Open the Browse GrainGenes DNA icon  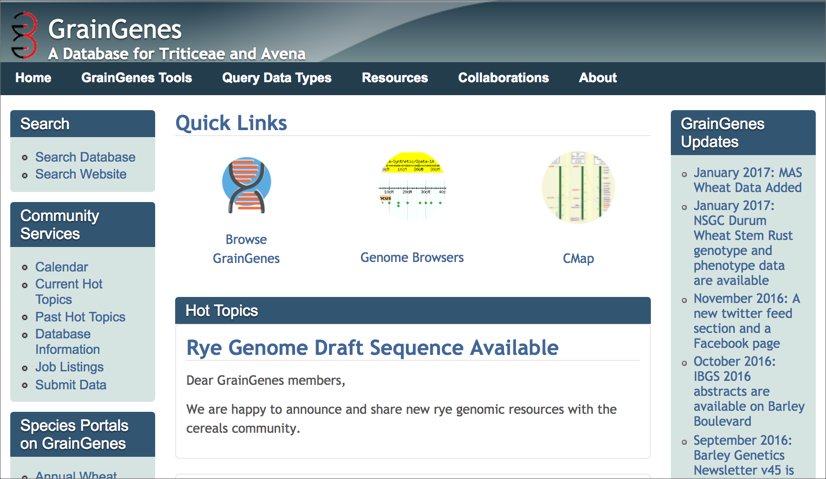[x=246, y=185]
